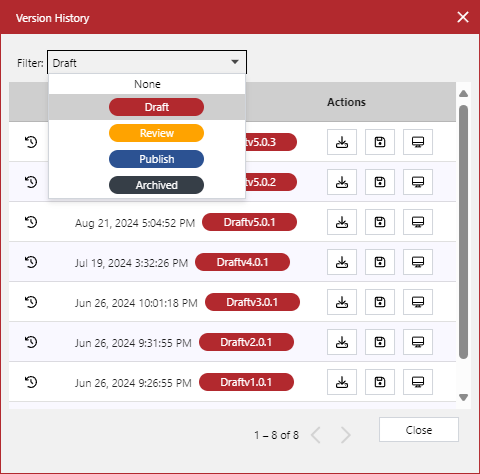Download version Draftv4.0.1
This screenshot has height=474, width=480.
pyautogui.click(x=342, y=262)
